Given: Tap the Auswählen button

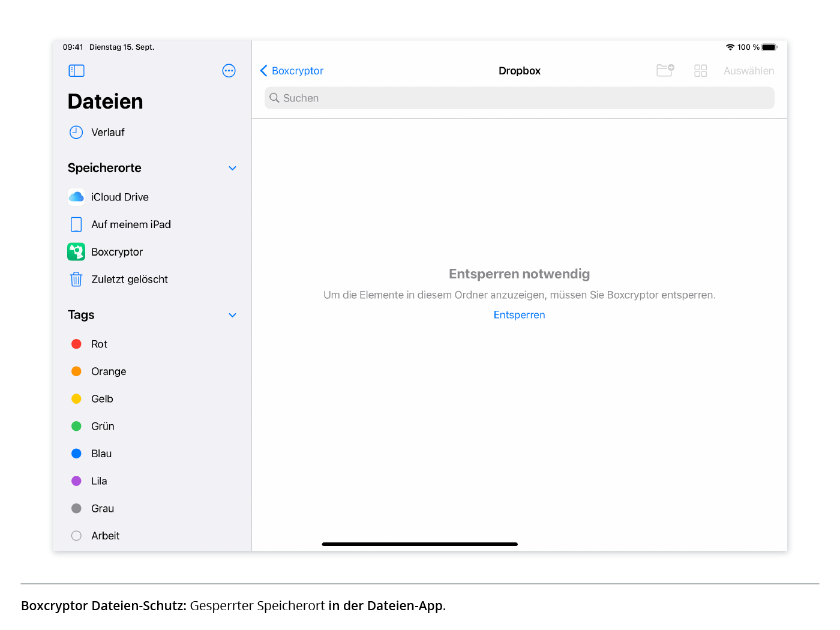Looking at the screenshot, I should [x=749, y=71].
